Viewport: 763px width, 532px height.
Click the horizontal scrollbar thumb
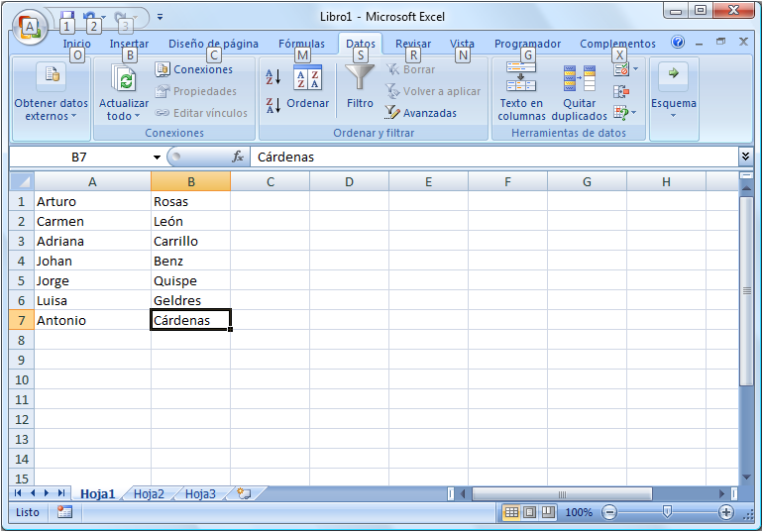(562, 494)
